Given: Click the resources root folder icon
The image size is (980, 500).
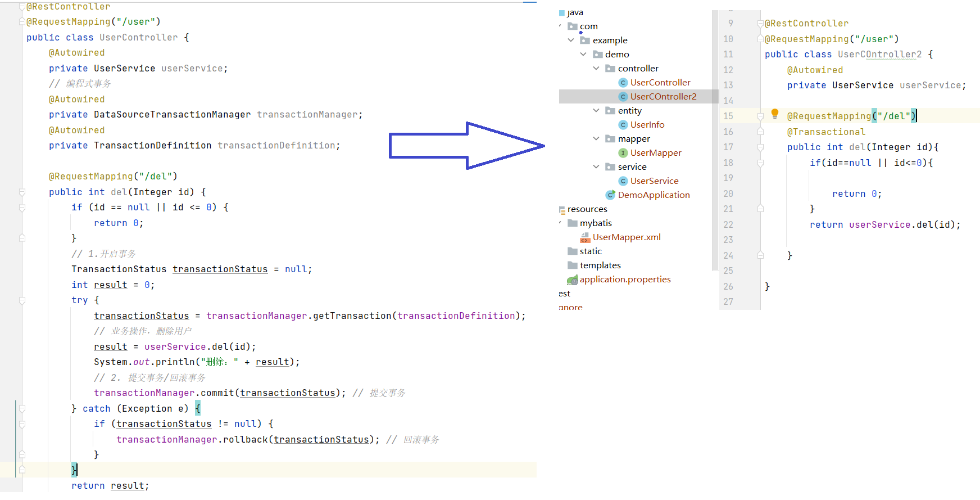Looking at the screenshot, I should [x=562, y=210].
